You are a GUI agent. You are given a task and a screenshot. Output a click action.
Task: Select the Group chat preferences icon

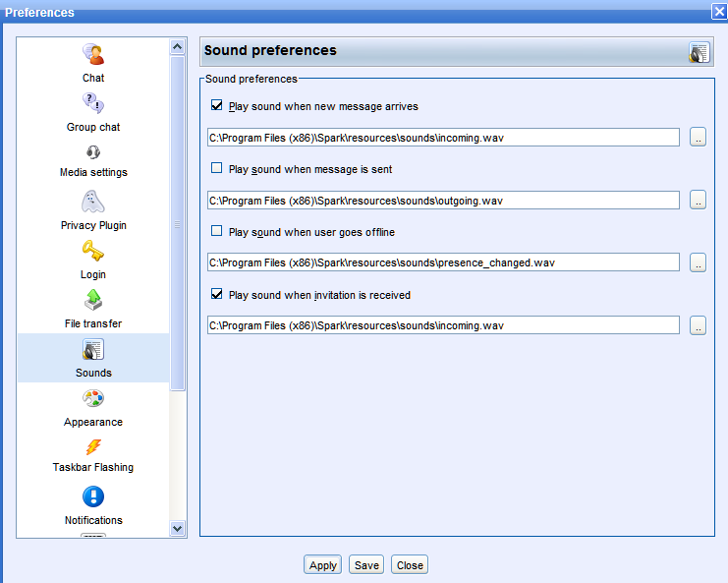(x=93, y=103)
